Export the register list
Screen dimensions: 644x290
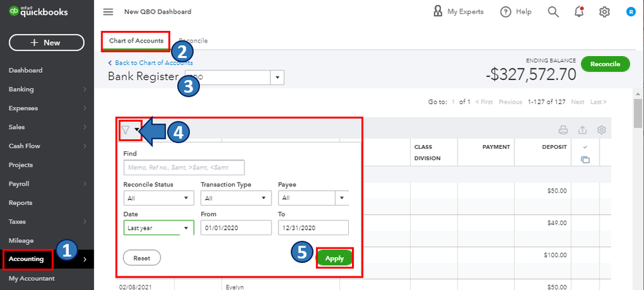[x=582, y=130]
